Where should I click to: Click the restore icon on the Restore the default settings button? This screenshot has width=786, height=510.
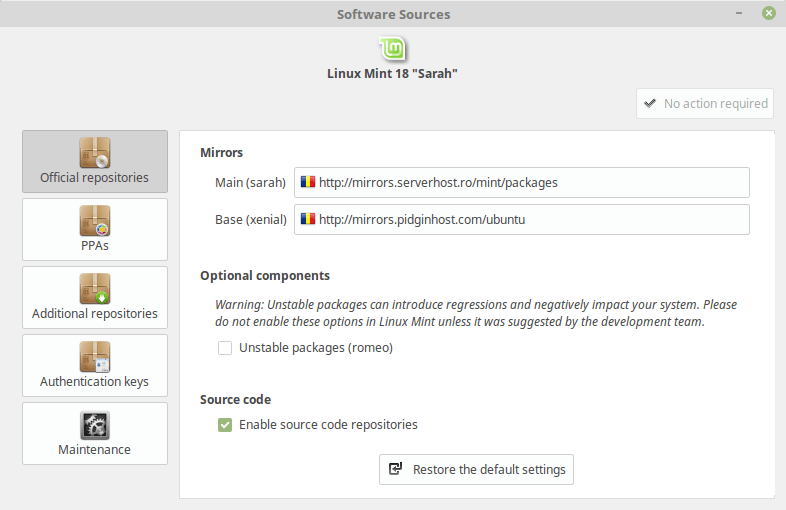(396, 468)
